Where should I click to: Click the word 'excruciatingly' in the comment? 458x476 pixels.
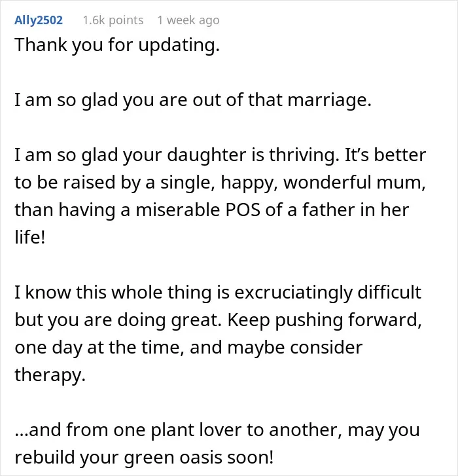click(293, 293)
